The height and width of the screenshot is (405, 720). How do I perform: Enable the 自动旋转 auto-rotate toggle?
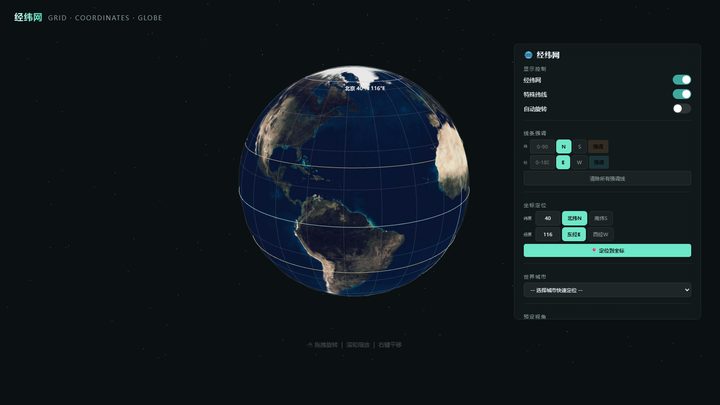(x=681, y=109)
